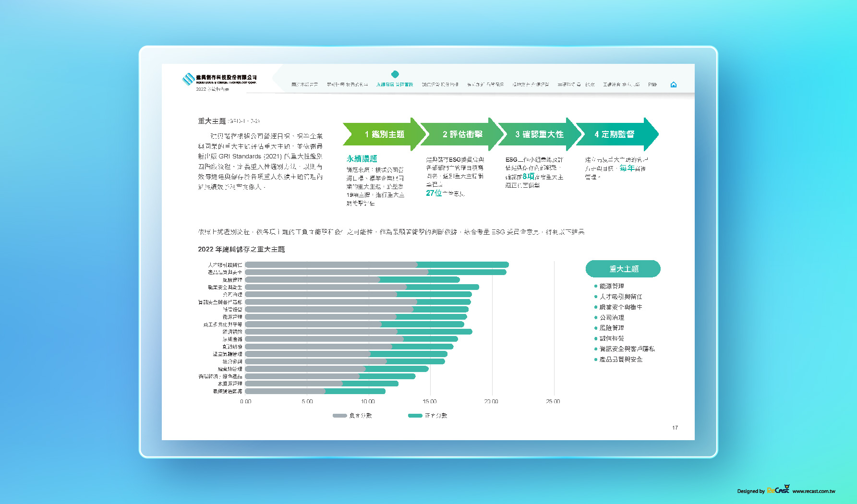The image size is (857, 504).
Task: Click the 創新研發 chart bar label
Action: pos(232,347)
